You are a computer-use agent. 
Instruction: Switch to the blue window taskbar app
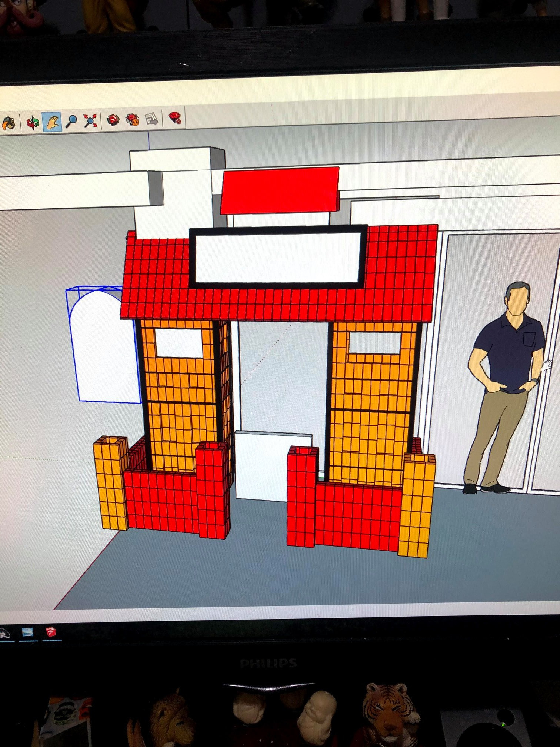pos(27,632)
